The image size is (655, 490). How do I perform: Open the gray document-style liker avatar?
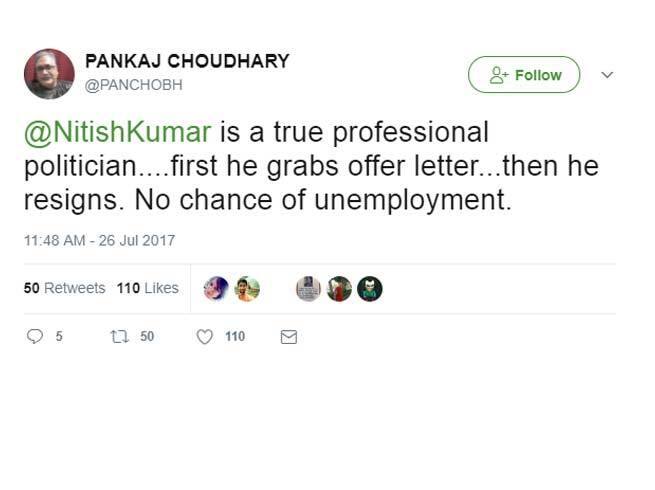point(308,288)
